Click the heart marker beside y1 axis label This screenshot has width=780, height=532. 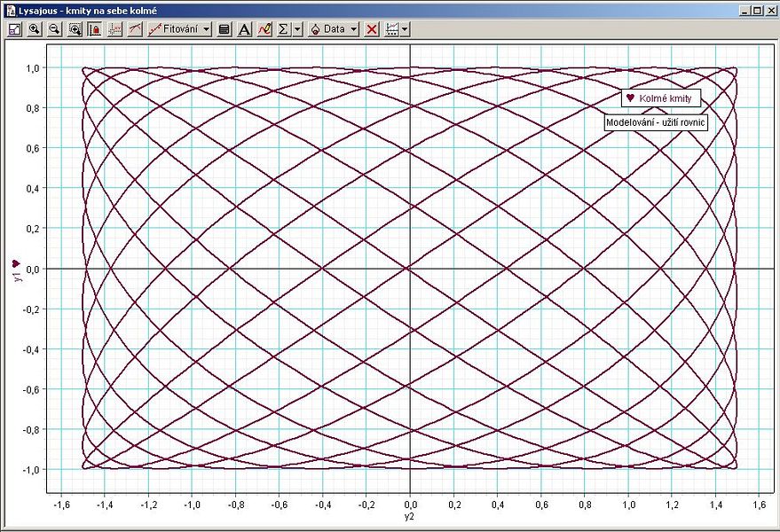tap(16, 263)
